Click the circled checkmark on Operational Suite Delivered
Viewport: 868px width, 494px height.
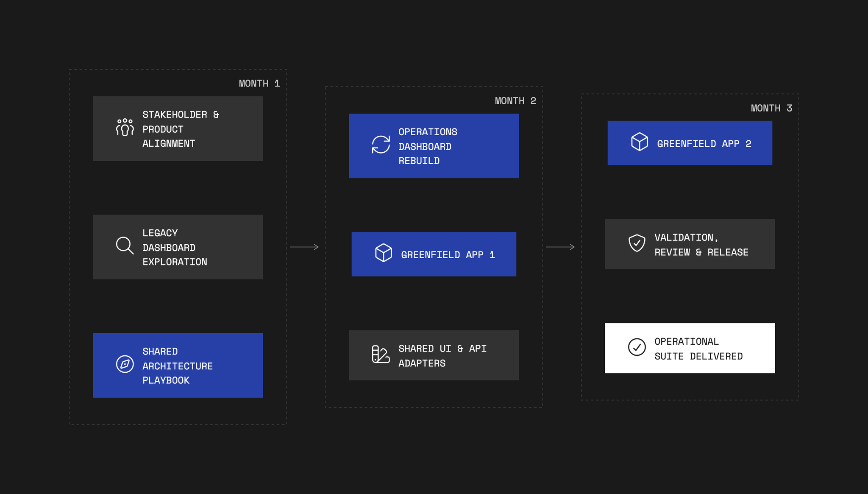click(637, 347)
